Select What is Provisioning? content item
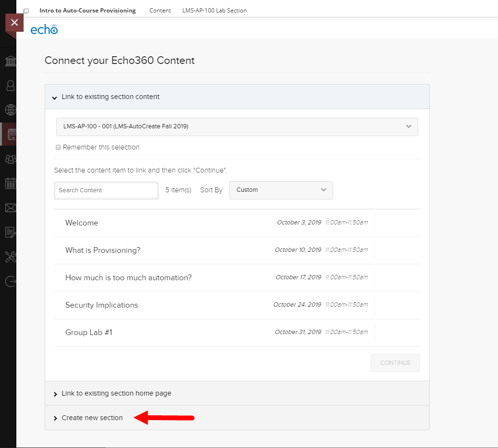This screenshot has width=498, height=448. [237, 250]
